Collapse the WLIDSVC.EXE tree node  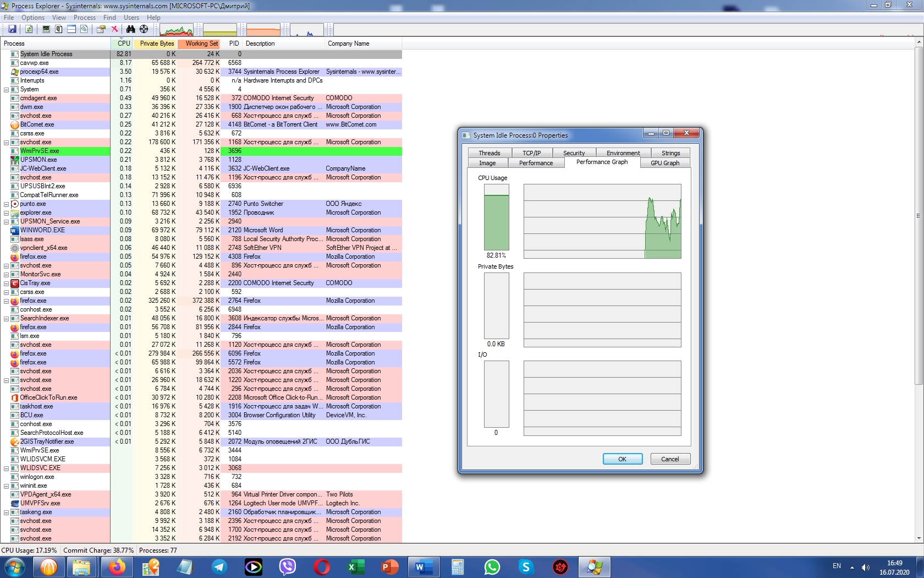6,468
